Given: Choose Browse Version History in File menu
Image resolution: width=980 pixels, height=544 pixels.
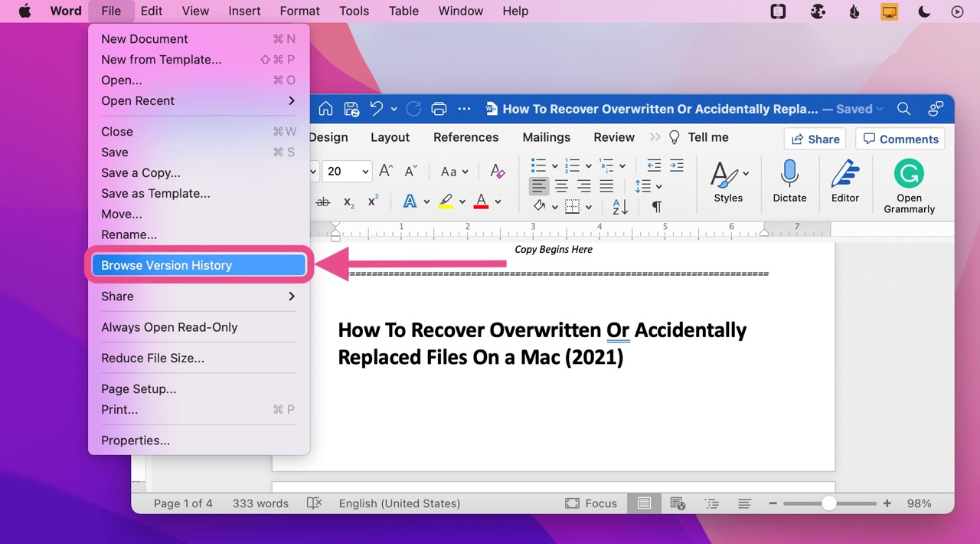Looking at the screenshot, I should pyautogui.click(x=199, y=265).
